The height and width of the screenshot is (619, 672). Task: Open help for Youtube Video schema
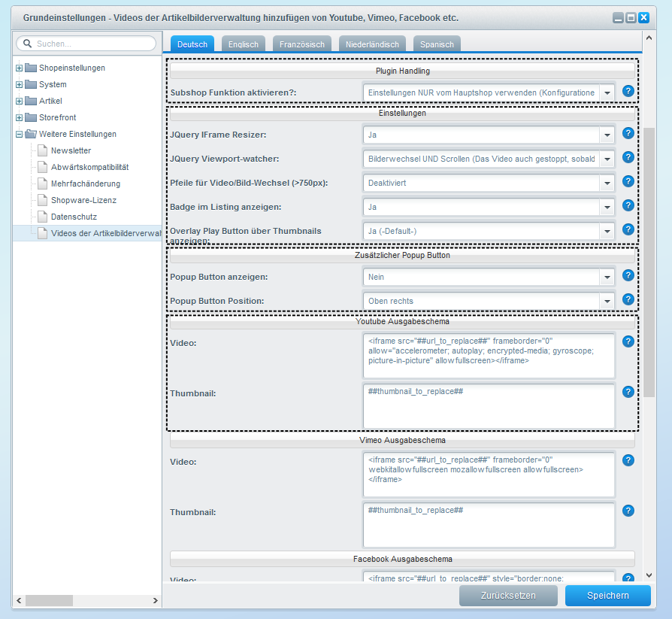point(628,341)
